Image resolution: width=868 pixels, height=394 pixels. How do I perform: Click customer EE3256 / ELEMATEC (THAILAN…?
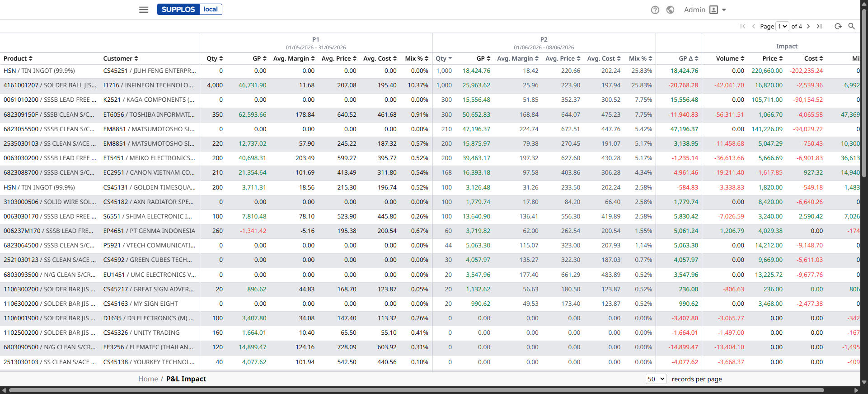coord(148,347)
